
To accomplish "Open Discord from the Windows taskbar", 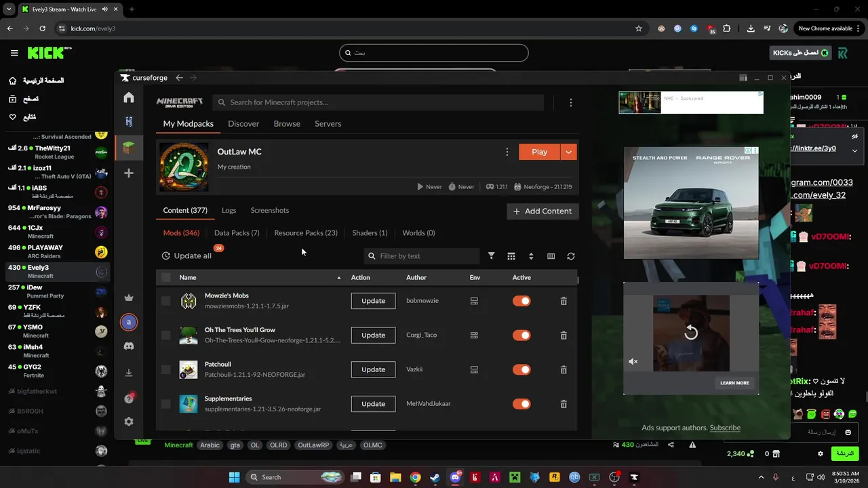I will click(455, 477).
